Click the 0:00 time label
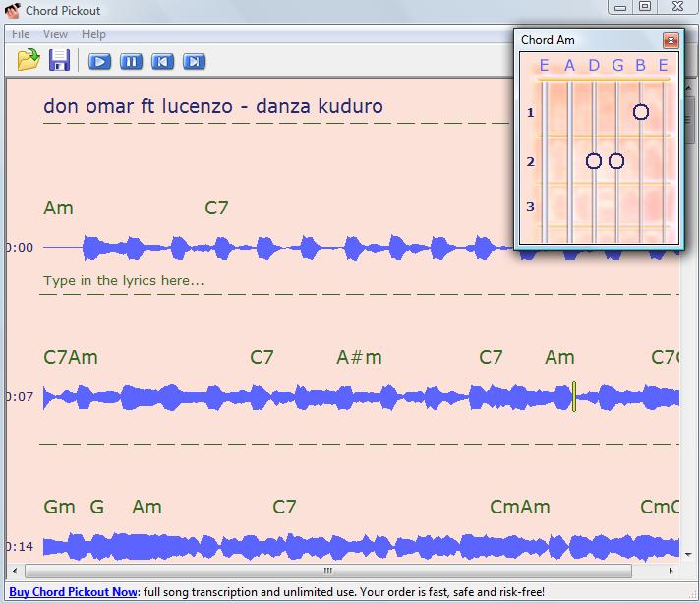 20,248
